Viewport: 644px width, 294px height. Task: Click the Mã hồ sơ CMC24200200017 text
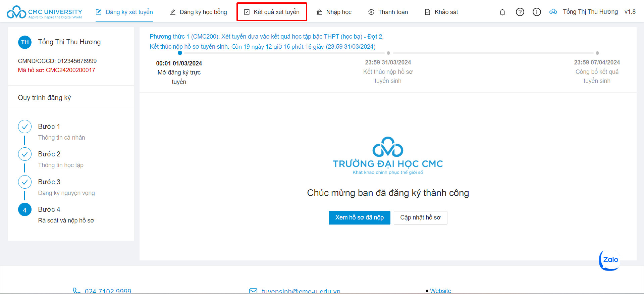point(57,70)
